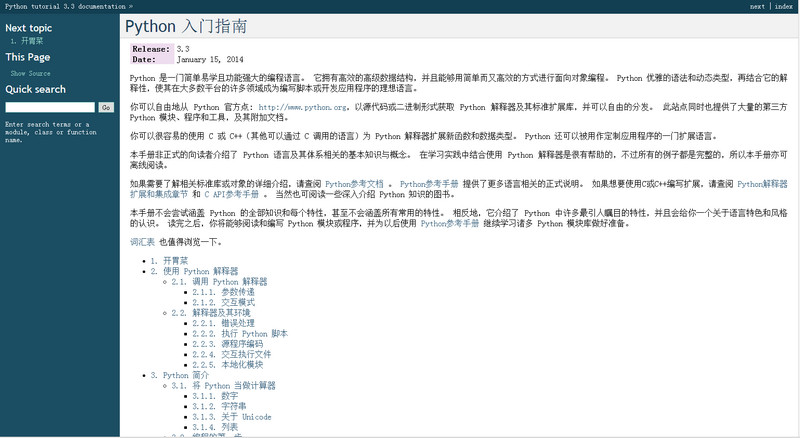Open '2.2.1. 错误处理' section

click(x=223, y=323)
